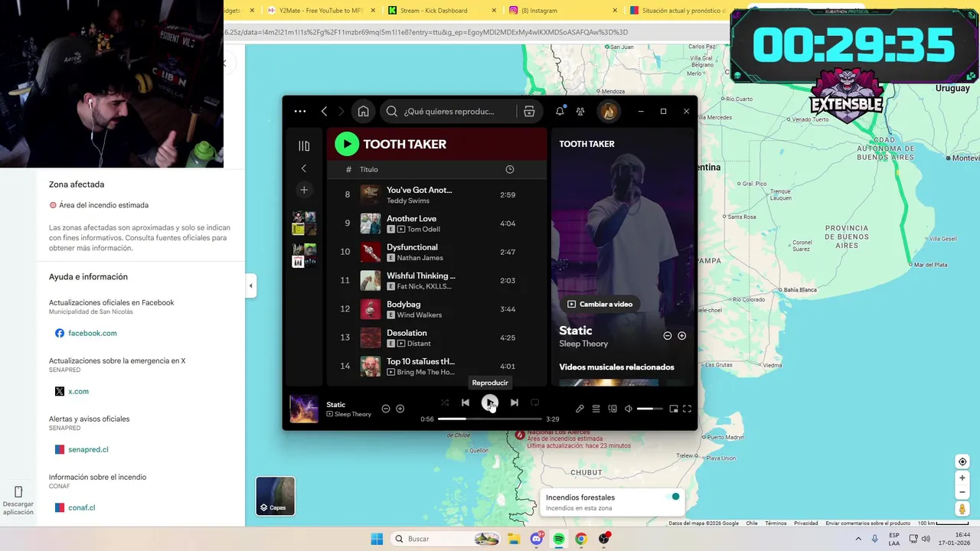Open lyrics microphone icon in player bar
980x551 pixels.
pyautogui.click(x=580, y=409)
